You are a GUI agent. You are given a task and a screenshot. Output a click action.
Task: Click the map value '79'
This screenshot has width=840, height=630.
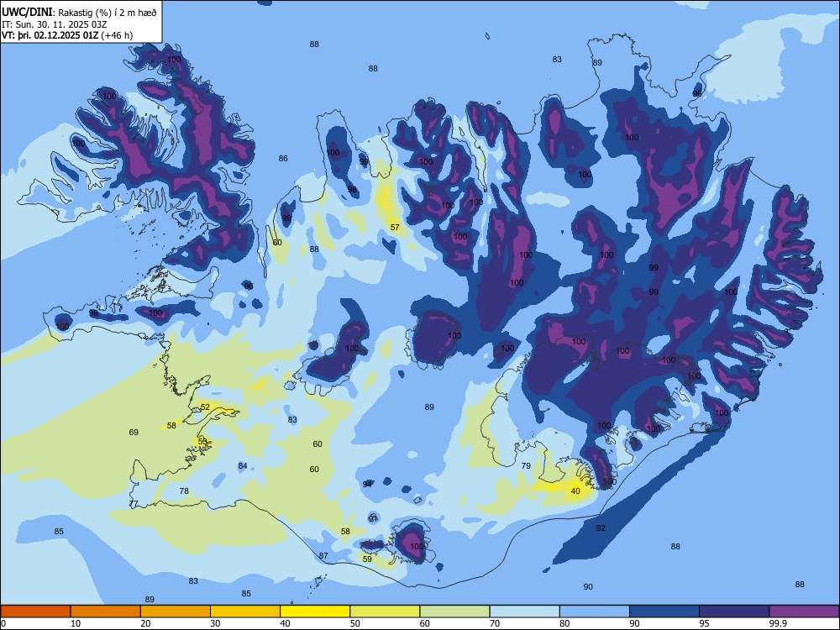526,465
